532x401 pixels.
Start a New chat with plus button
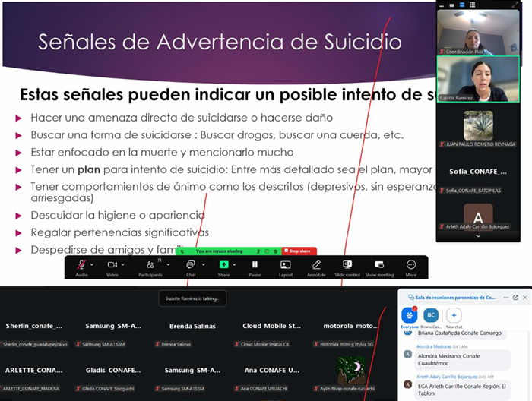coord(454,316)
